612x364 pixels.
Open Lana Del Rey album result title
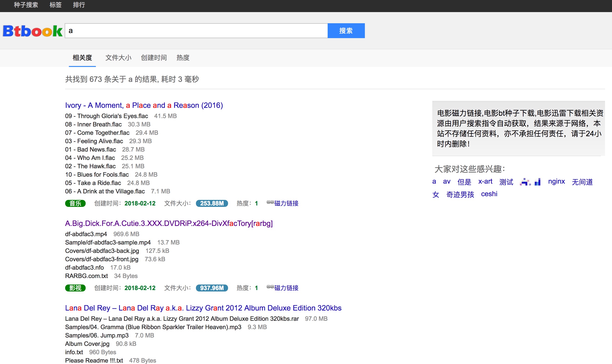[203, 308]
